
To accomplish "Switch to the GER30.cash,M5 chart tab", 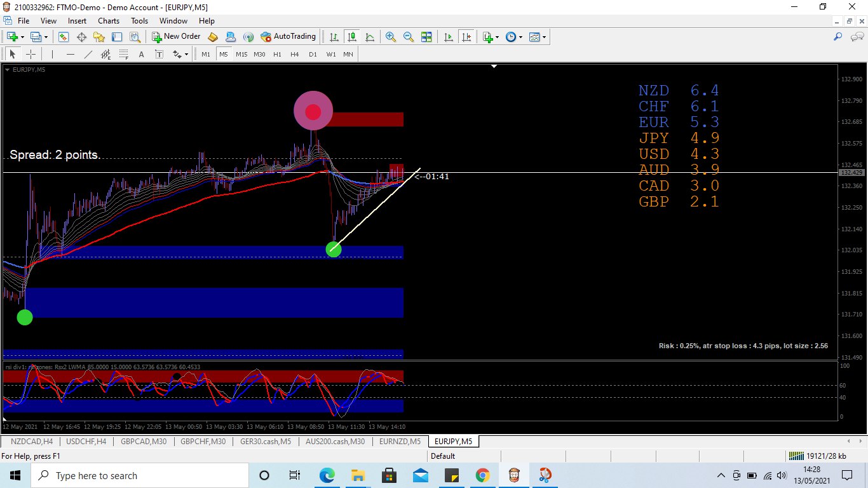I will [266, 441].
